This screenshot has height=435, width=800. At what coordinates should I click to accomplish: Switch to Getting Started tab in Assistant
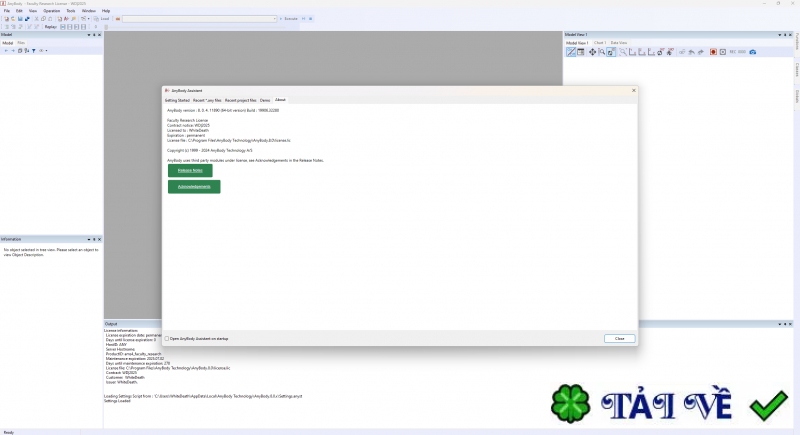point(177,100)
